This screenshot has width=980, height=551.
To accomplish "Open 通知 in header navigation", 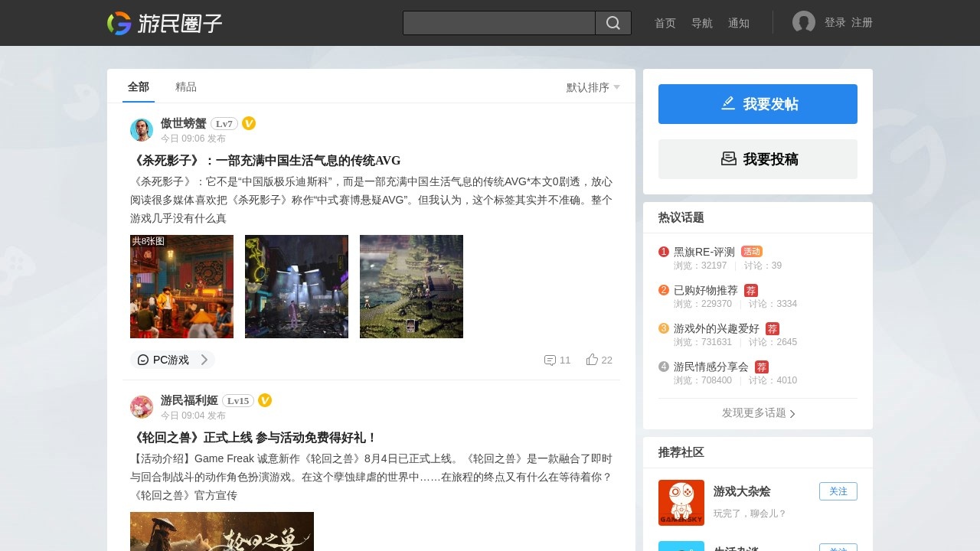I will coord(739,23).
